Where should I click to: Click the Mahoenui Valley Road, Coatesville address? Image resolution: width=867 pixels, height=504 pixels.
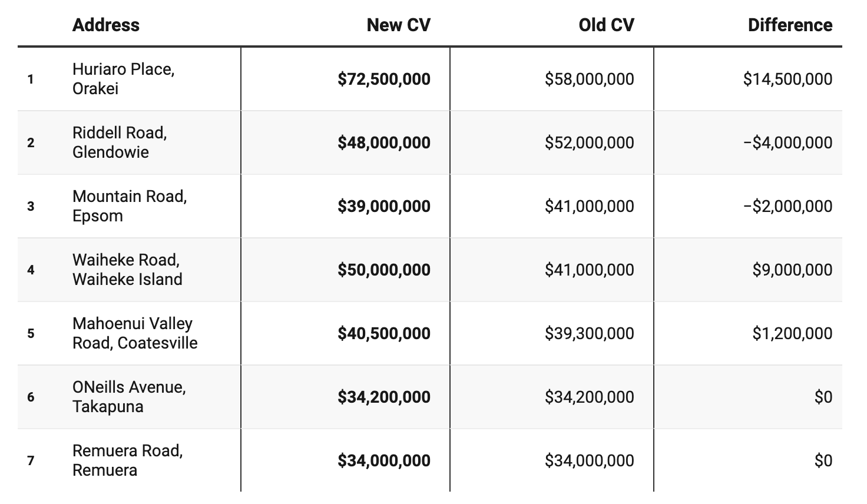pyautogui.click(x=135, y=333)
